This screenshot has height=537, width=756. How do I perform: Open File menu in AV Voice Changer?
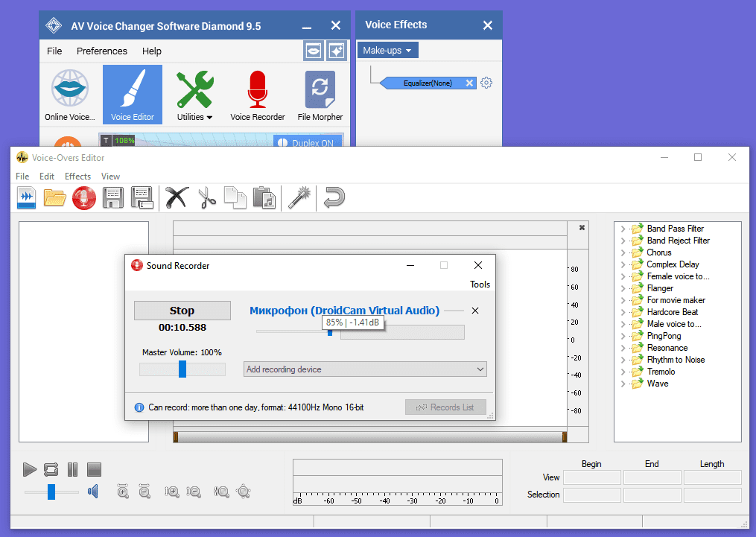54,51
